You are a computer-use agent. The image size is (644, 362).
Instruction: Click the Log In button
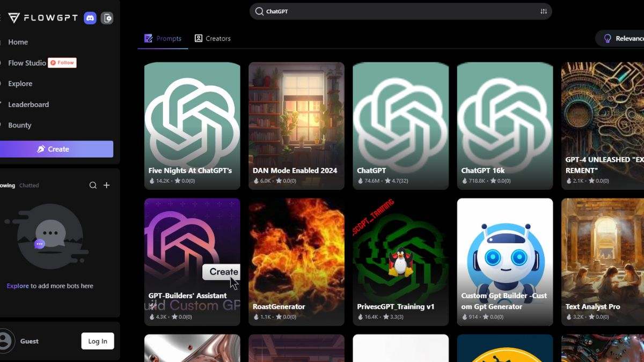(98, 341)
